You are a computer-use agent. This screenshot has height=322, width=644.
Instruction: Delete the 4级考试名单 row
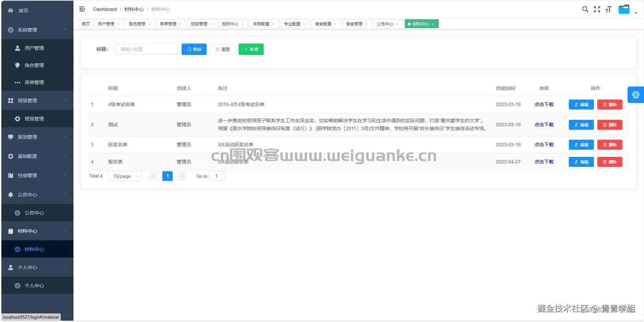pos(610,104)
